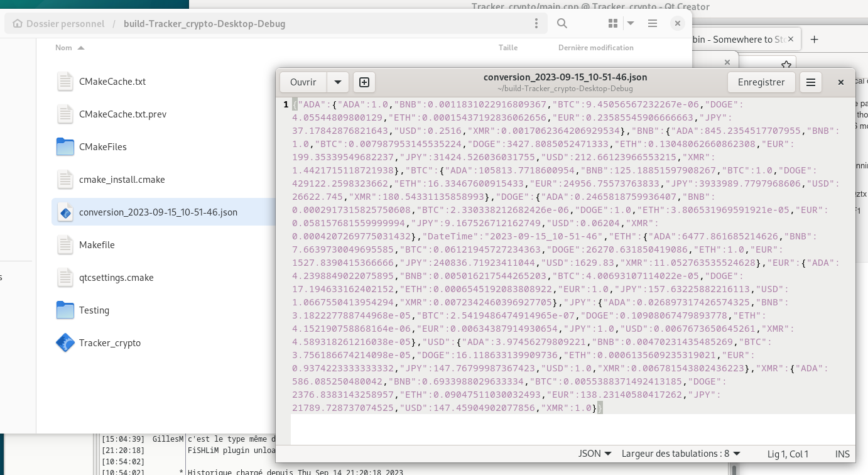Select the Tracker_crypto executable icon

coord(65,343)
